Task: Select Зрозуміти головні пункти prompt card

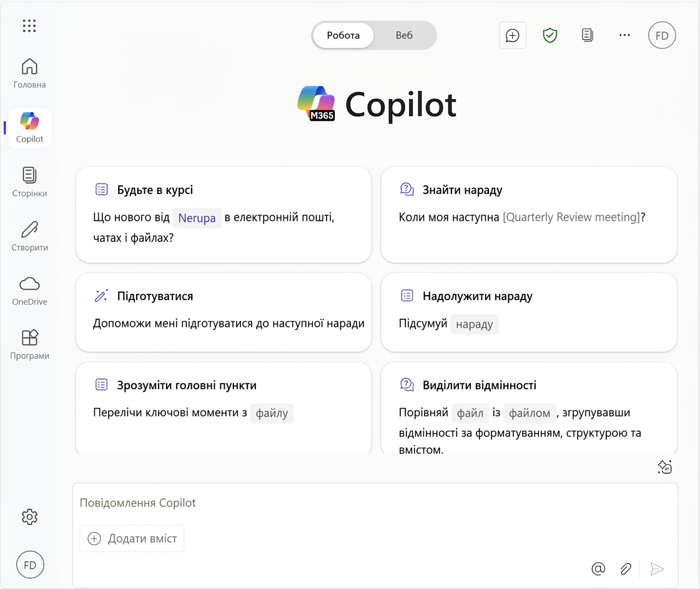Action: [224, 408]
